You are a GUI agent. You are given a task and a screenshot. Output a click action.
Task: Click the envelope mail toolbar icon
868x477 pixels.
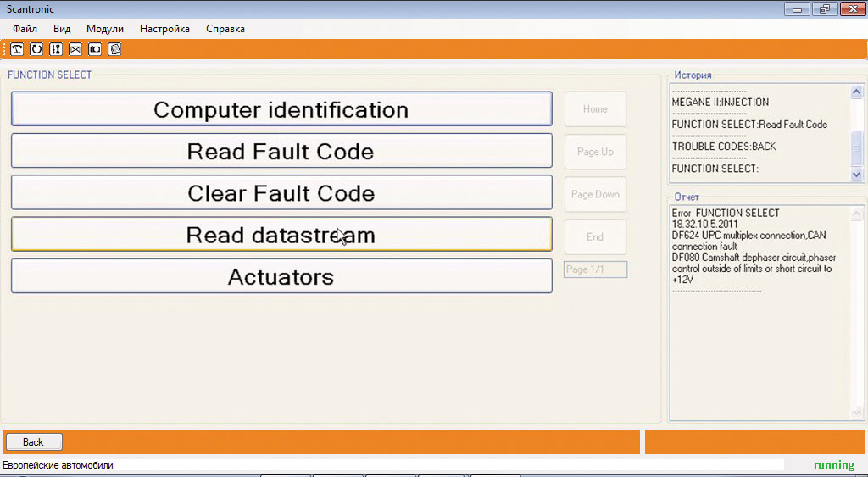75,49
